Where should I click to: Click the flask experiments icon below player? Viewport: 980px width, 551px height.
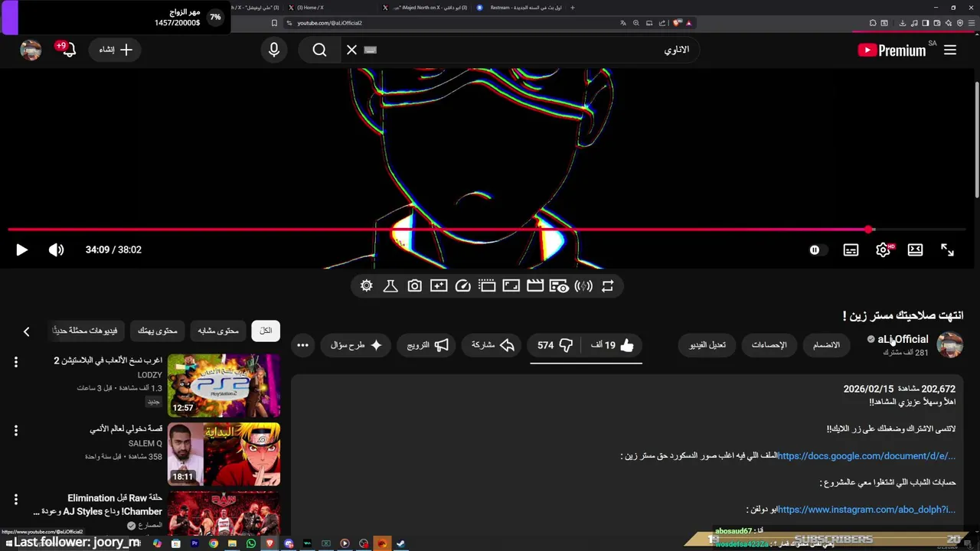[x=390, y=285]
